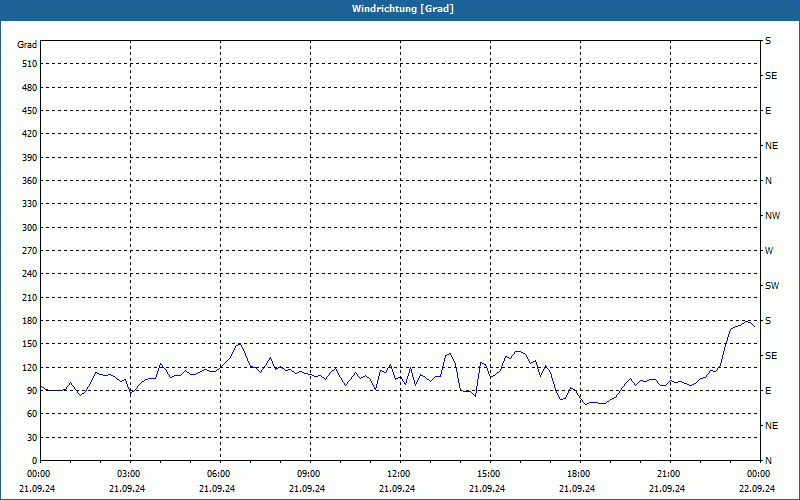Select the W compass direction label
Viewport: 800px width, 500px height.
tap(769, 251)
